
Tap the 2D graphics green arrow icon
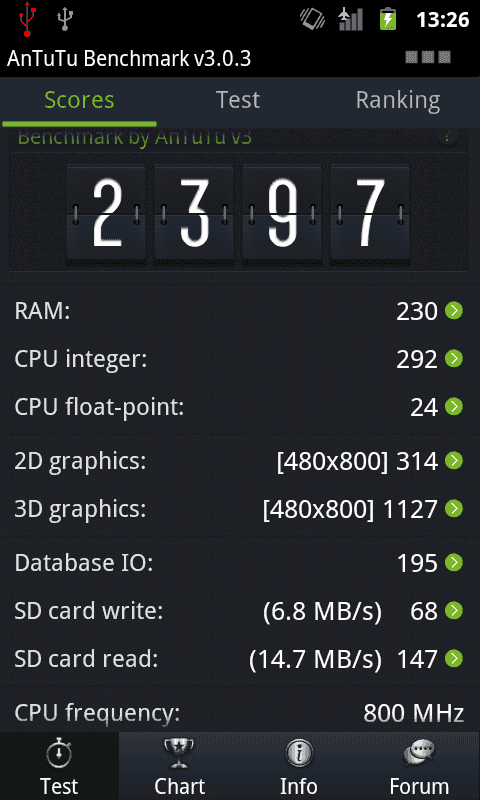(x=453, y=461)
